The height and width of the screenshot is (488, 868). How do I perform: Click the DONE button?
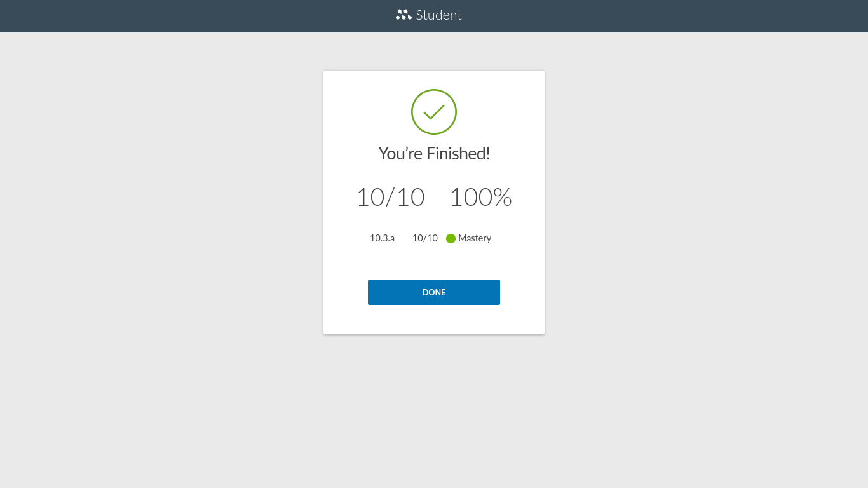434,292
